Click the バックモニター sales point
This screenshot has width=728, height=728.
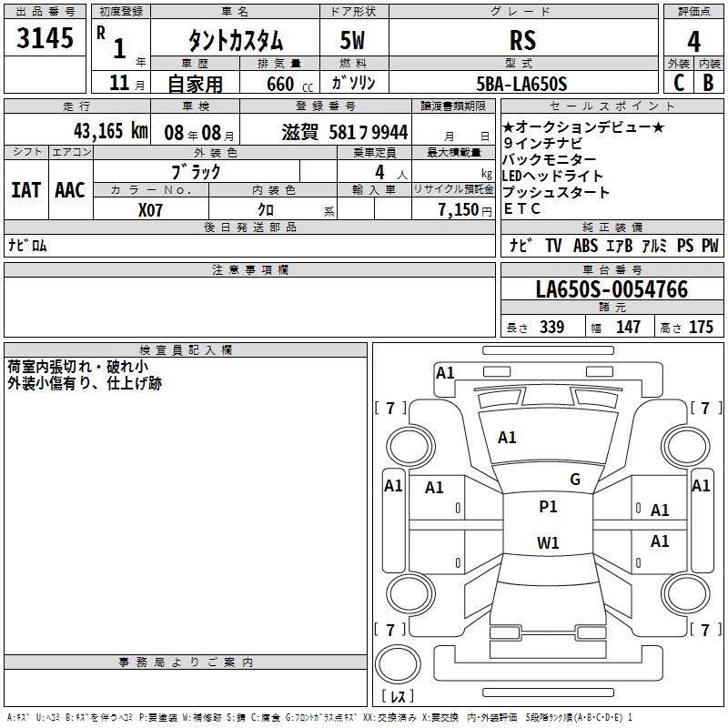click(x=550, y=159)
